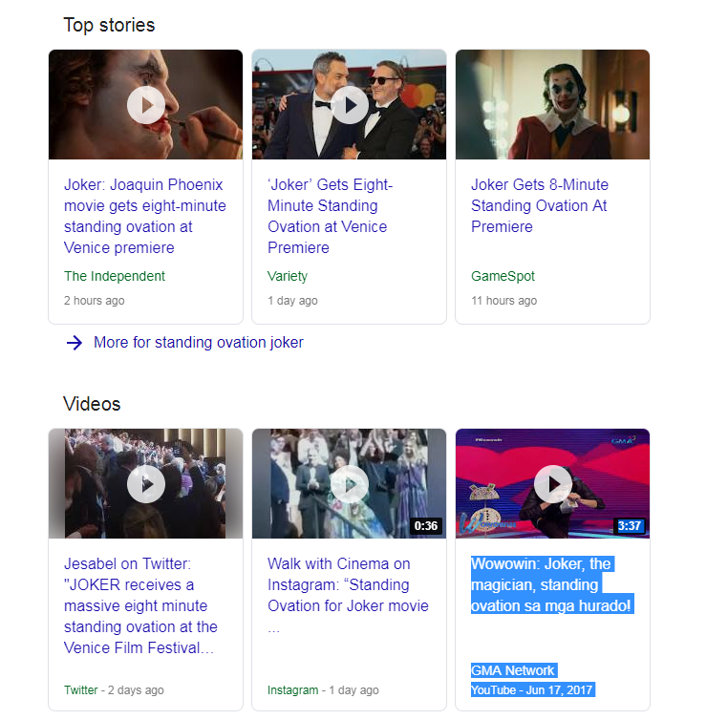Click the 'Instagram - 1 day ago' source line
The image size is (728, 720).
click(x=323, y=690)
